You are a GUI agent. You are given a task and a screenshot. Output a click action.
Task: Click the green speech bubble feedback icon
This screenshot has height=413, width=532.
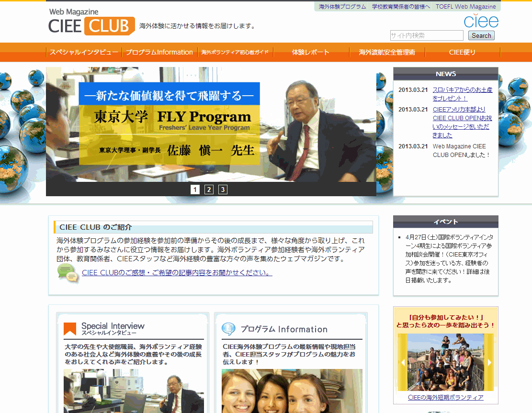pyautogui.click(x=68, y=273)
